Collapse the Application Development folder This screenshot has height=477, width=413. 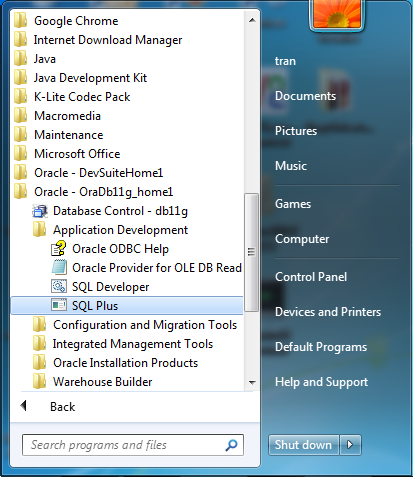(127, 230)
